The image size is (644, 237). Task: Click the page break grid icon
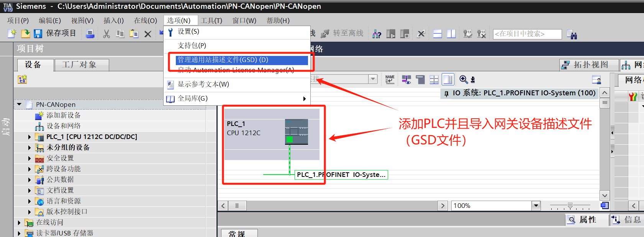pyautogui.click(x=434, y=79)
